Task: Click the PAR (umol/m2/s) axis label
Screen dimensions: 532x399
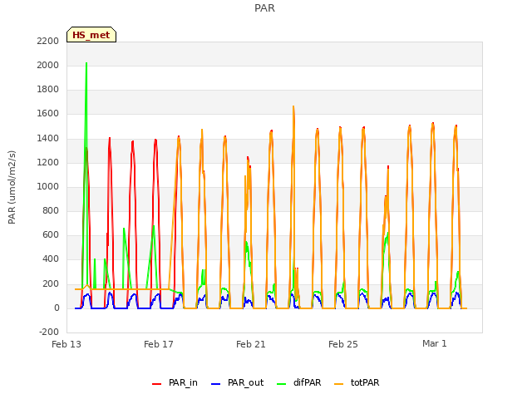Action: (12, 187)
